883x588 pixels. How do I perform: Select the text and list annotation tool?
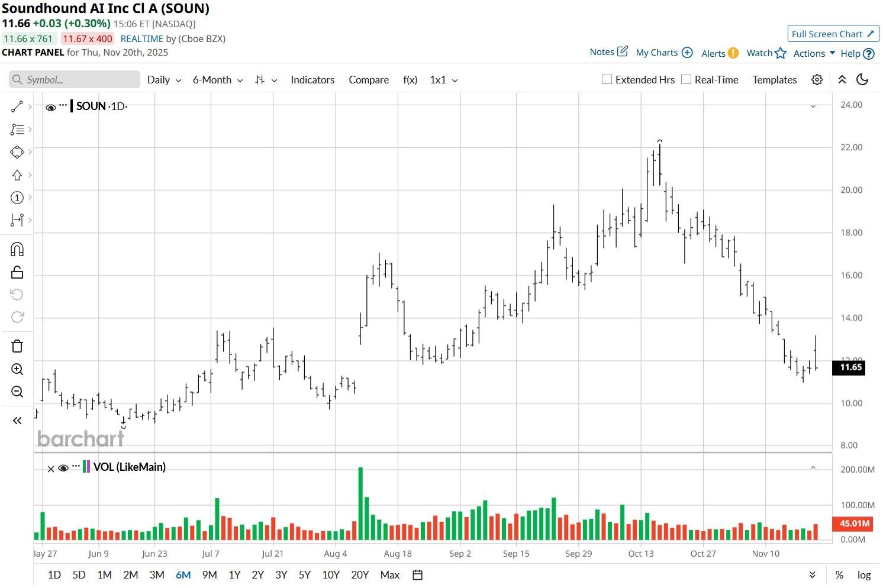pos(17,130)
